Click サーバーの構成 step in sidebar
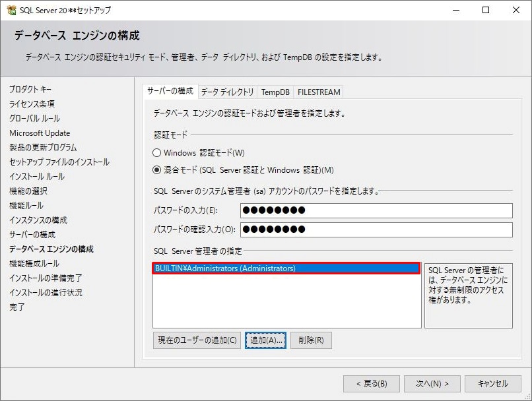Image resolution: width=532 pixels, height=401 pixels. [32, 235]
